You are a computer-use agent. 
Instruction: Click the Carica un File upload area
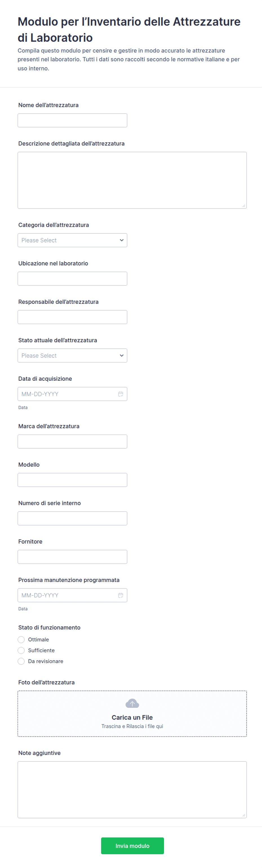point(132,714)
